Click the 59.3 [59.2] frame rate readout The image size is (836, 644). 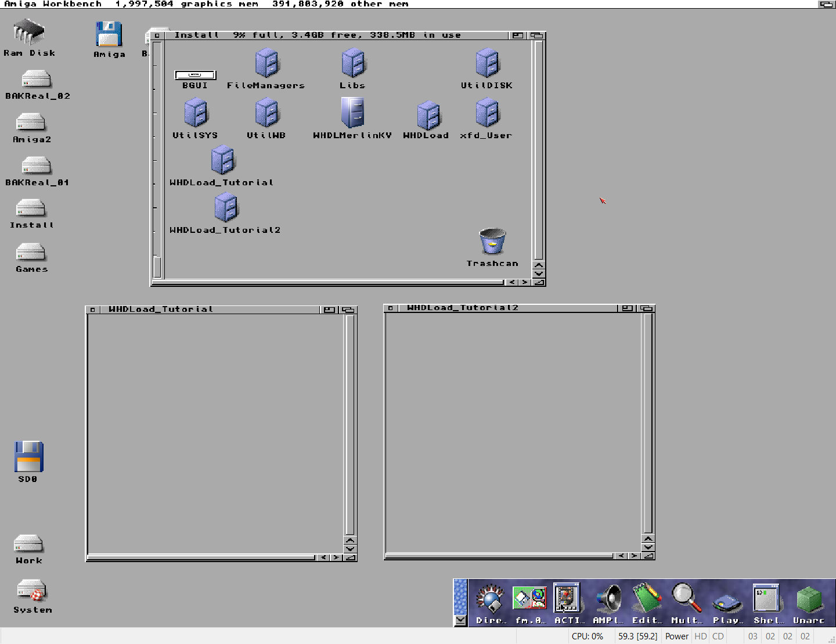point(637,636)
